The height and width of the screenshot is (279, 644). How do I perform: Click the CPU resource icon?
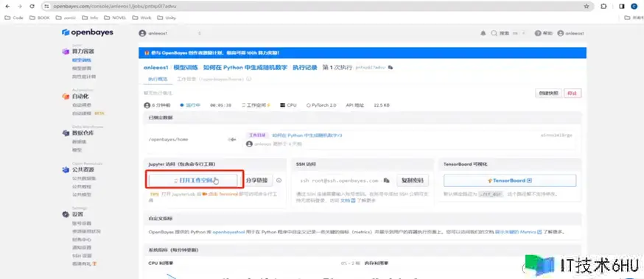[x=282, y=105]
